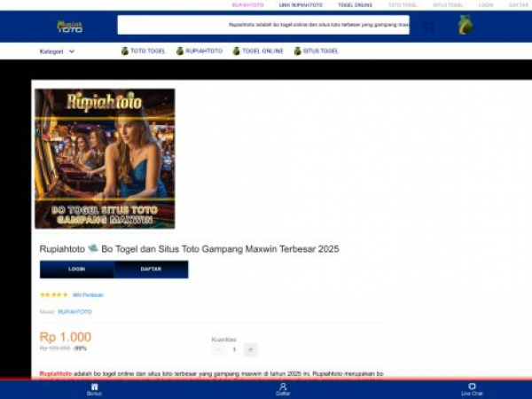Increase quantity with plus button

251,349
